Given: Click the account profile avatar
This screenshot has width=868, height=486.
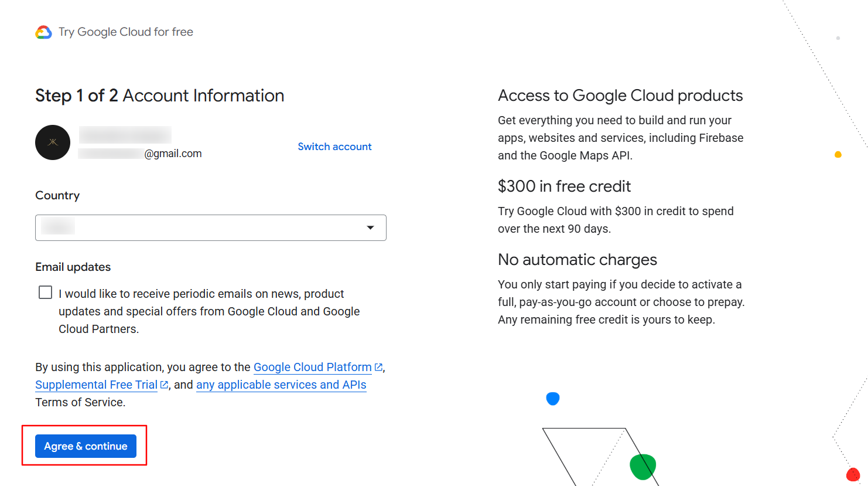Looking at the screenshot, I should tap(53, 142).
